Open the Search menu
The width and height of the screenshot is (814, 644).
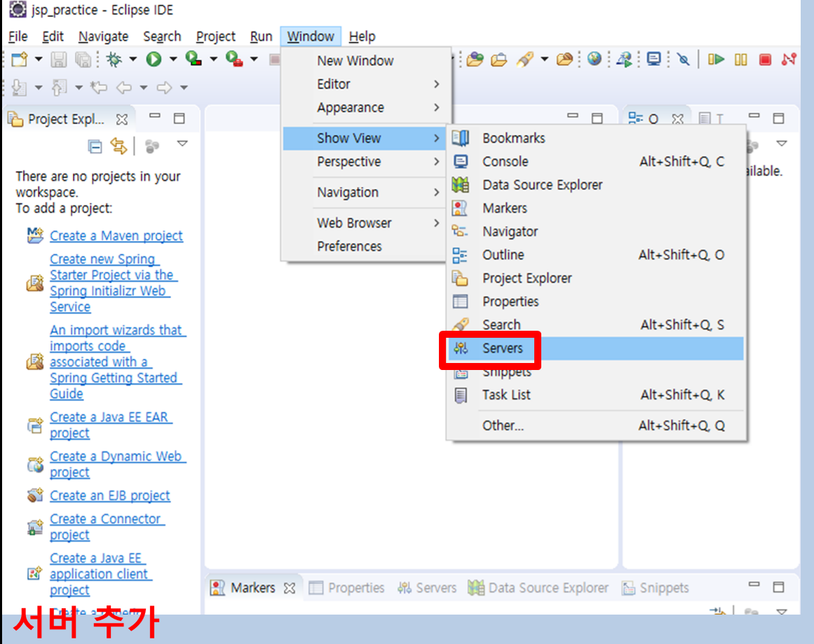pyautogui.click(x=162, y=37)
